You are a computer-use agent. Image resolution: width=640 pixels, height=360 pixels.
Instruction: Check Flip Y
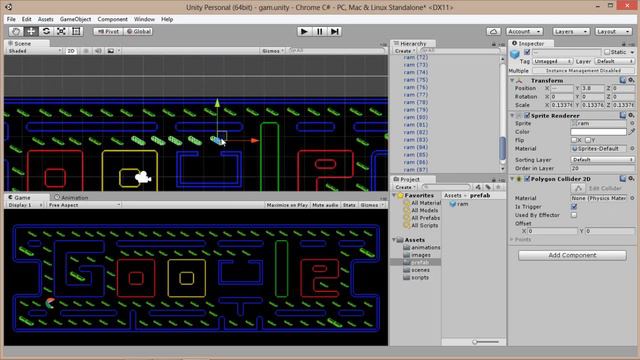pos(588,140)
